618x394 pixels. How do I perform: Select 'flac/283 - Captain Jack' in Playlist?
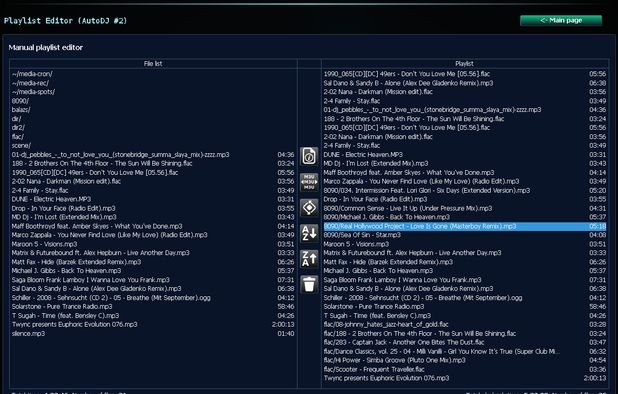click(x=465, y=342)
